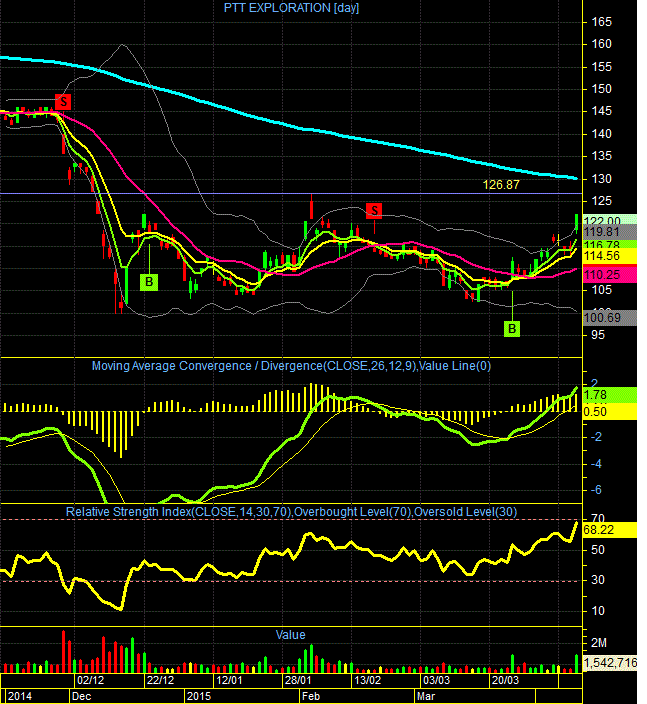Click the 28/01 date label on the time axis
647x704 pixels.
point(298,680)
